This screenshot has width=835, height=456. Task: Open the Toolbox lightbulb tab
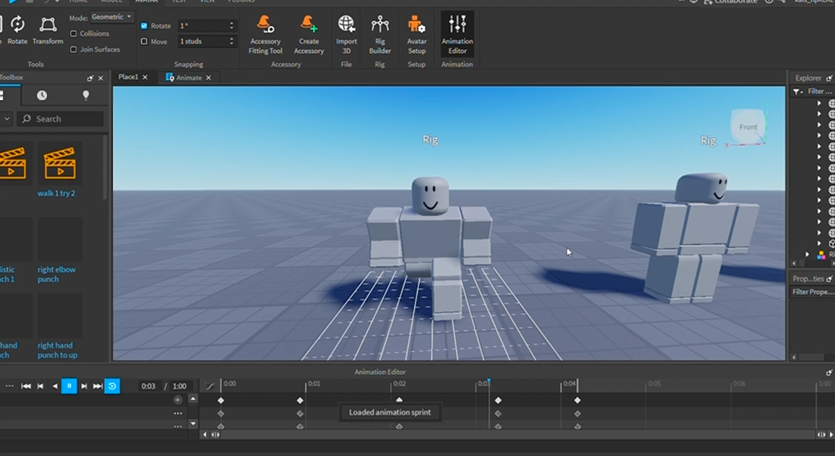pos(86,95)
